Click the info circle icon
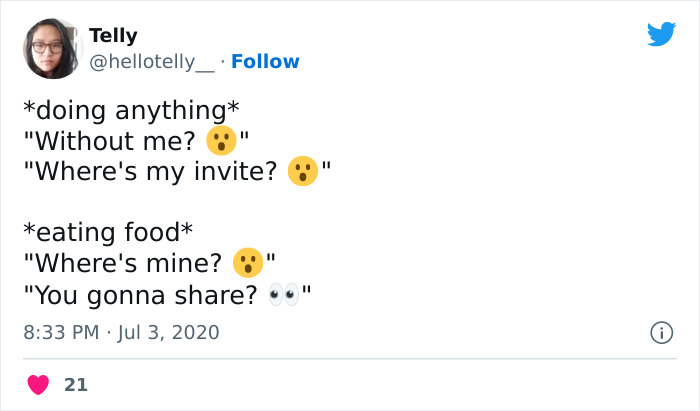Viewport: 700px width, 411px height. click(x=661, y=332)
